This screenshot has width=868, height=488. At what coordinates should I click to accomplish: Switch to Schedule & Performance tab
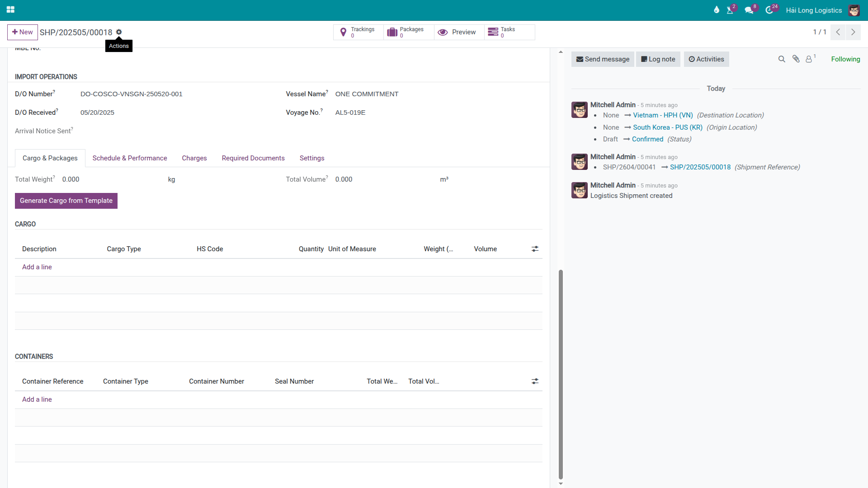(130, 158)
